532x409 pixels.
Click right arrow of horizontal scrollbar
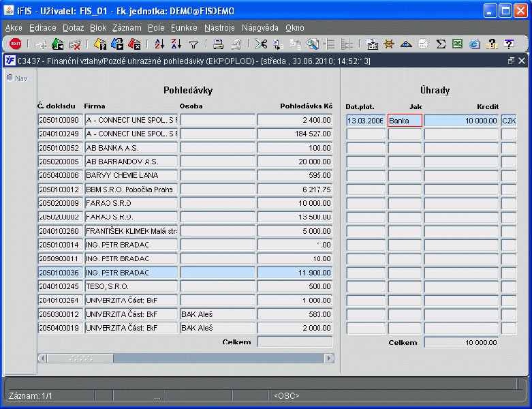329,358
